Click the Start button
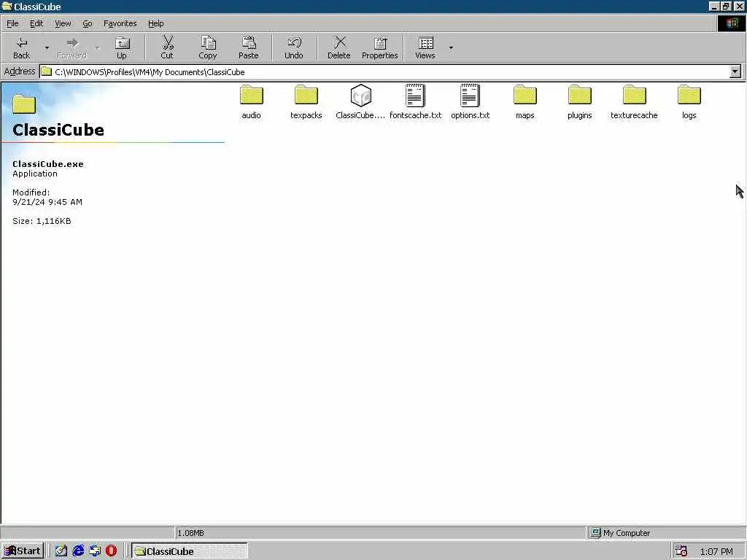The width and height of the screenshot is (747, 560). 23,551
